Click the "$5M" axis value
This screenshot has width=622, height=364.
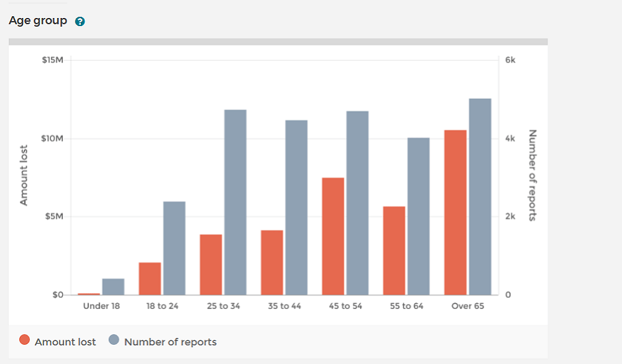[x=54, y=216]
